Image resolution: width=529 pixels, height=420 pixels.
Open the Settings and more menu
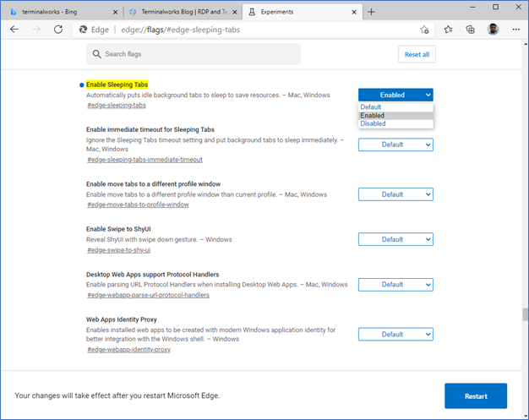coord(515,30)
